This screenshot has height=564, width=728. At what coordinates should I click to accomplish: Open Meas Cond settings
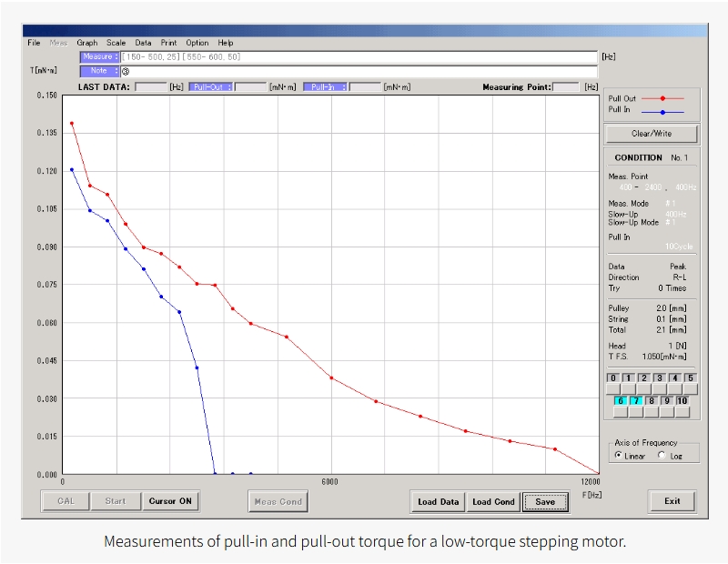[x=278, y=502]
